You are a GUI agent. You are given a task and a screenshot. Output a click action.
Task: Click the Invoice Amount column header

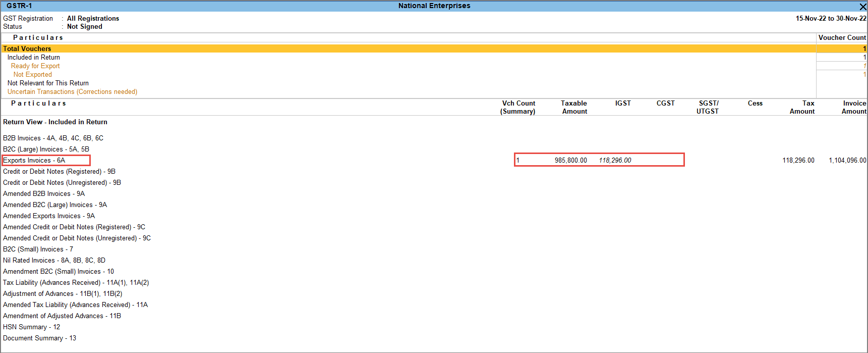tap(854, 107)
